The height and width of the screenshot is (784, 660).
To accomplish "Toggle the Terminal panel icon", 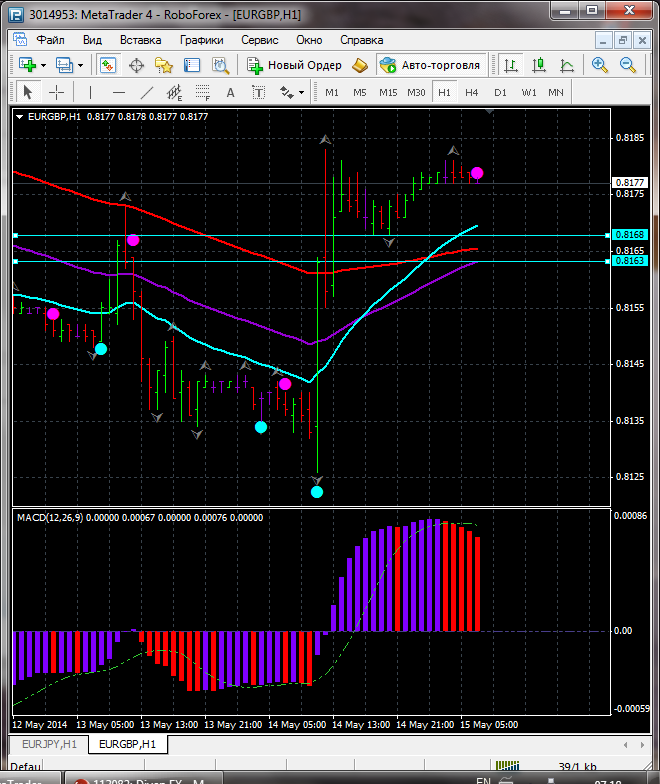I will pyautogui.click(x=192, y=66).
